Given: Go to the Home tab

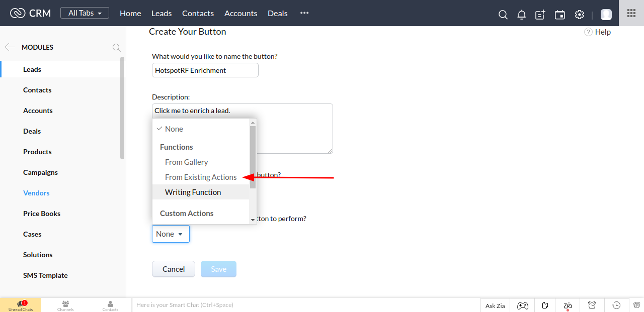Looking at the screenshot, I should coord(130,13).
